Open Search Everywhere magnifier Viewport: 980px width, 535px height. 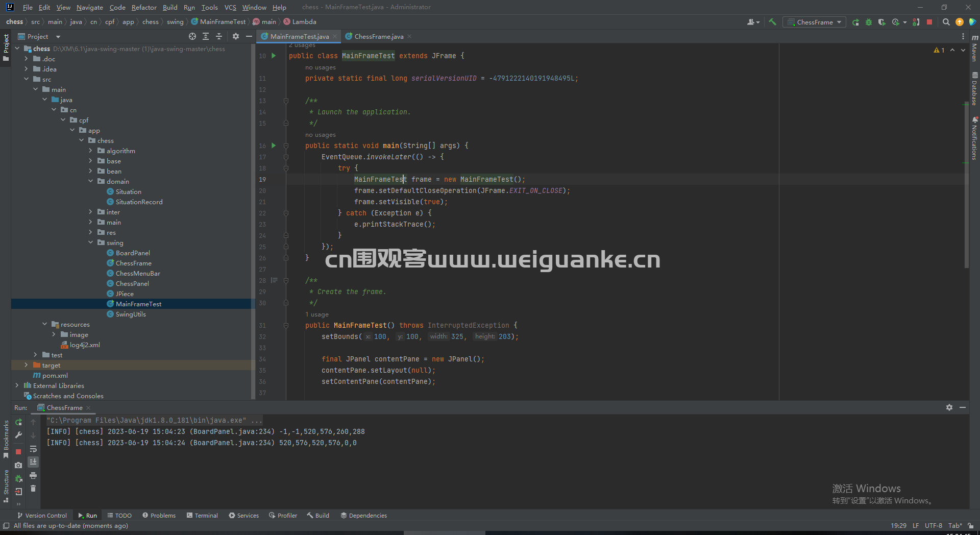tap(946, 22)
